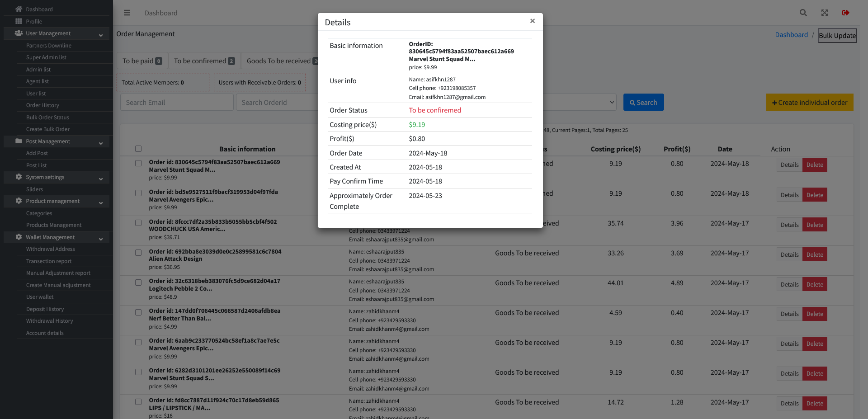Click the Dashboard home icon in sidebar
Image resolution: width=868 pixels, height=419 pixels.
19,9
